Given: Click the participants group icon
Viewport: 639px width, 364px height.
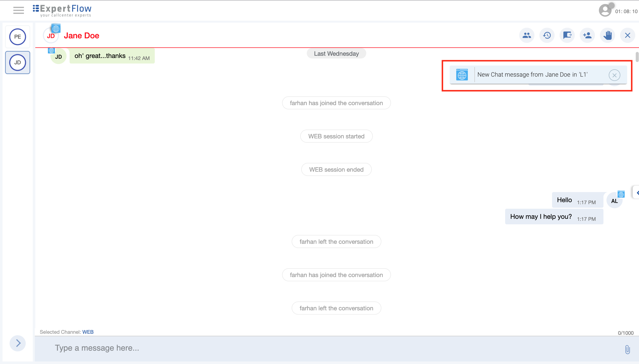Looking at the screenshot, I should pyautogui.click(x=527, y=35).
